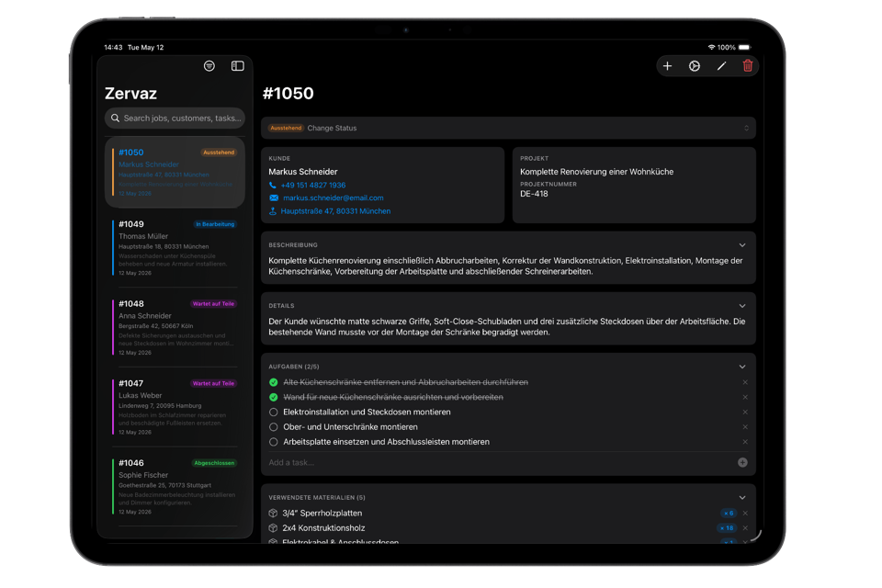Click quantity badge × 6 for Sperrholzplatten
Viewport: 882px width, 588px height.
[729, 514]
